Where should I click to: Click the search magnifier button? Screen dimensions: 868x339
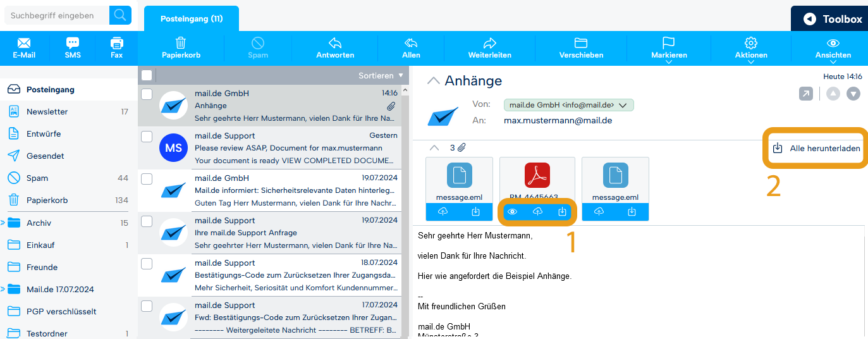(x=120, y=15)
